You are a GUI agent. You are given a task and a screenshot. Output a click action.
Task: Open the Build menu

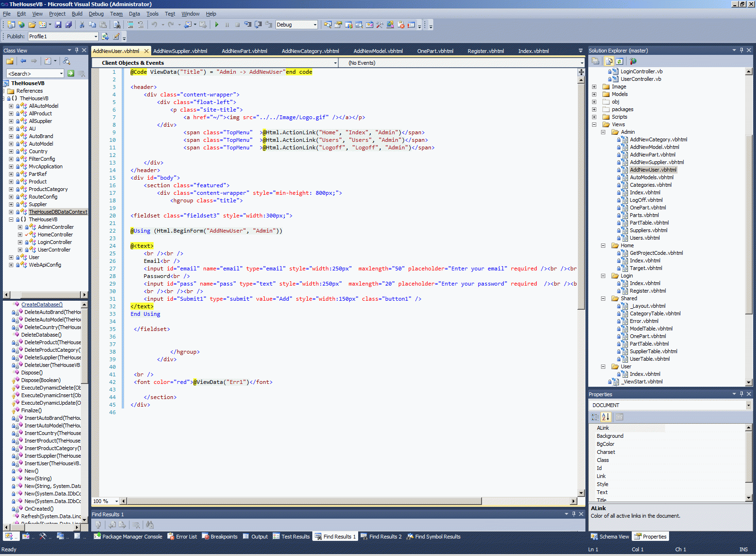tap(77, 14)
